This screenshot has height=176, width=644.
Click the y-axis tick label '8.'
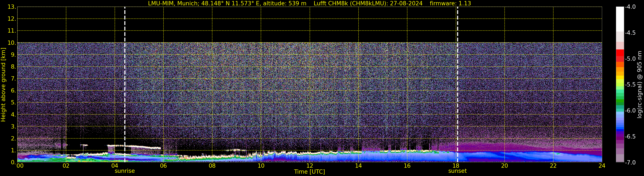pos(13,67)
